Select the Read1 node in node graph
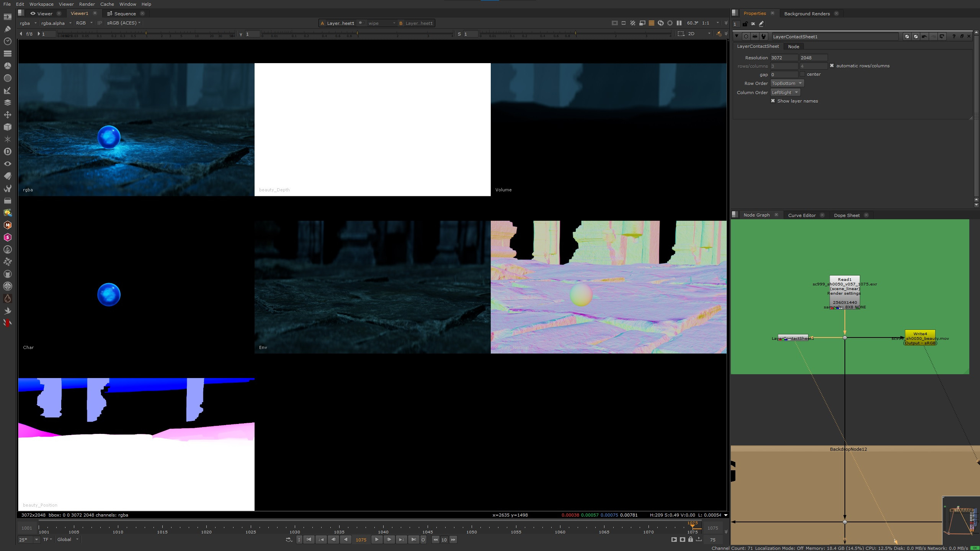The height and width of the screenshot is (551, 980). click(x=844, y=293)
